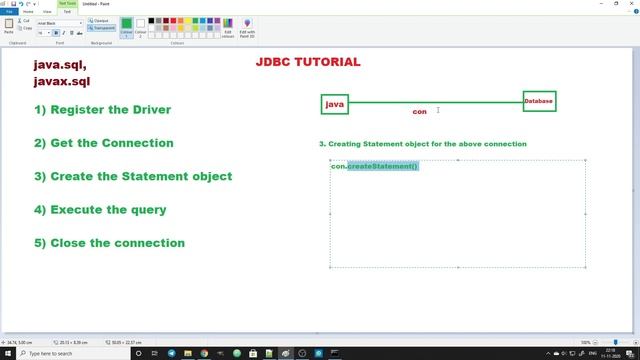
Task: Switch to the View ribbon tab
Action: (47, 12)
